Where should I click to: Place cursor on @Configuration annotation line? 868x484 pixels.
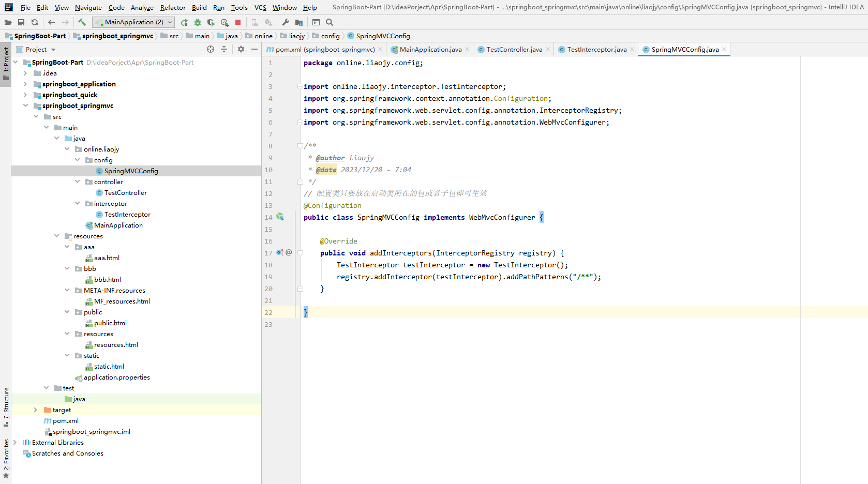tap(333, 205)
